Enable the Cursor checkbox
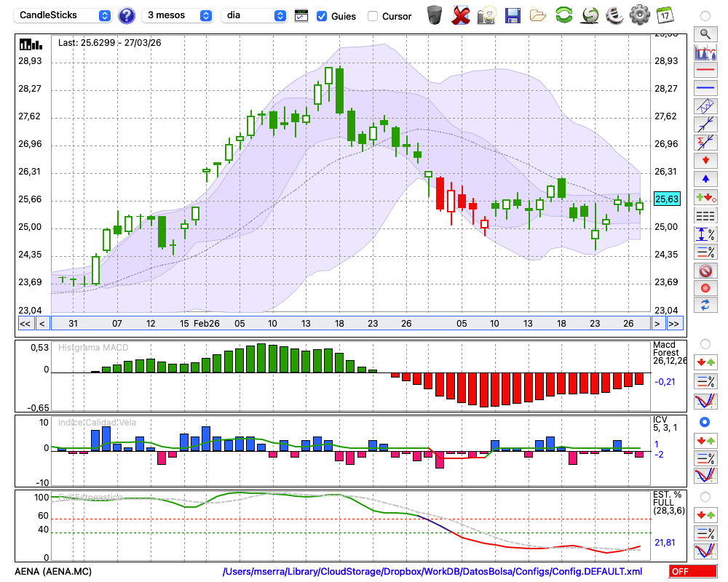728x582 pixels. (x=373, y=16)
